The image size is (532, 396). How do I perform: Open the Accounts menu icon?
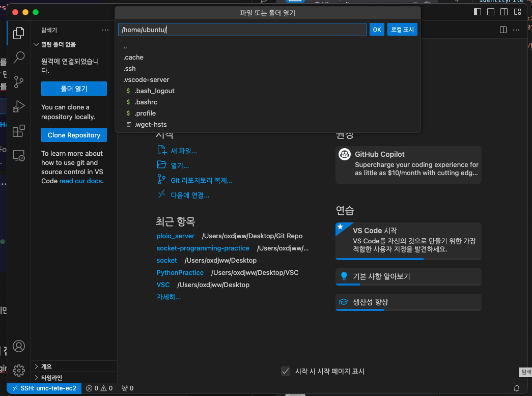pos(19,346)
